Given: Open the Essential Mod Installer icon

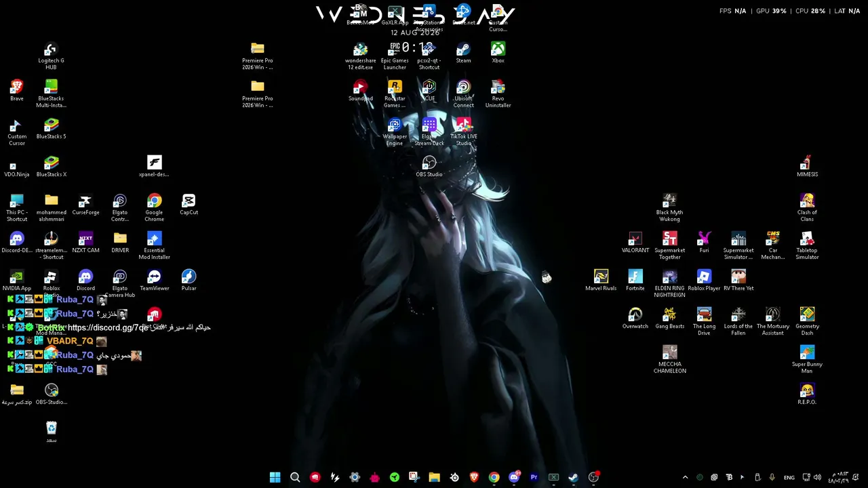Looking at the screenshot, I should coord(154,246).
